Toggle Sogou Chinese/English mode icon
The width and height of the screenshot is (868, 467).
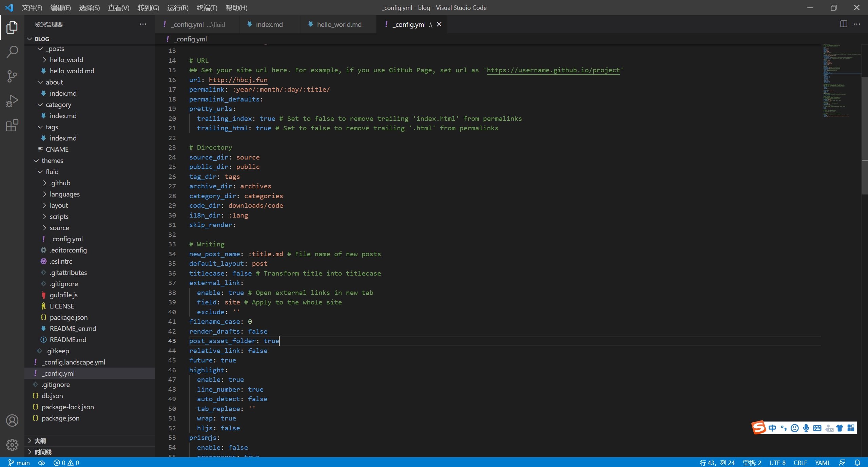coord(772,428)
